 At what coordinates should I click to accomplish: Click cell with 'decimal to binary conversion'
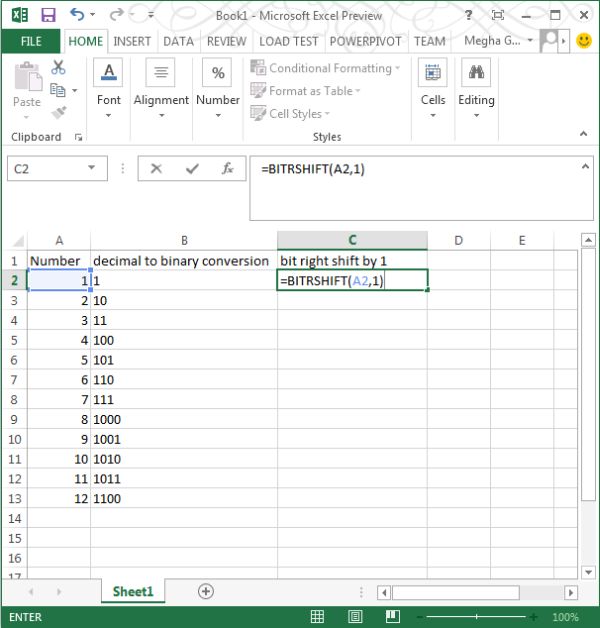(184, 261)
